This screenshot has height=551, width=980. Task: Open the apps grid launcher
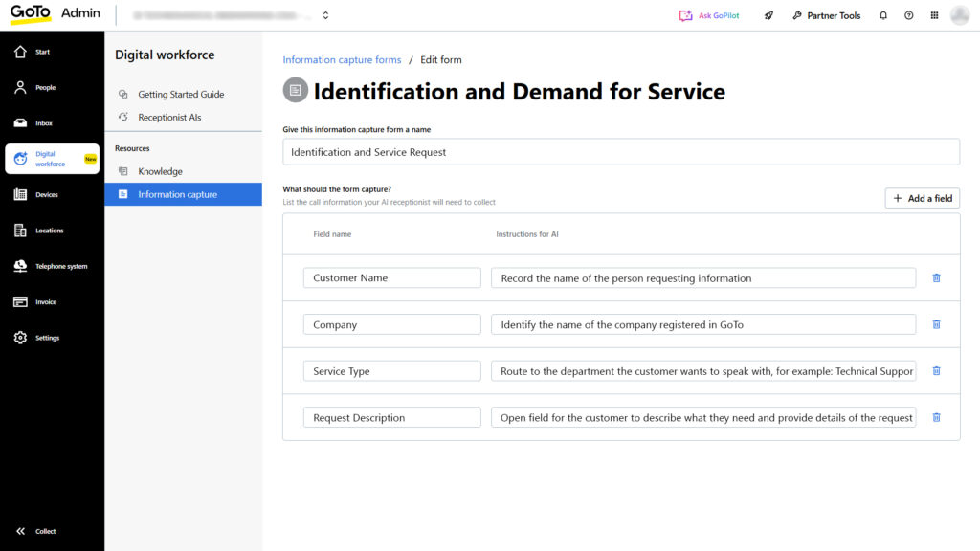click(x=934, y=15)
